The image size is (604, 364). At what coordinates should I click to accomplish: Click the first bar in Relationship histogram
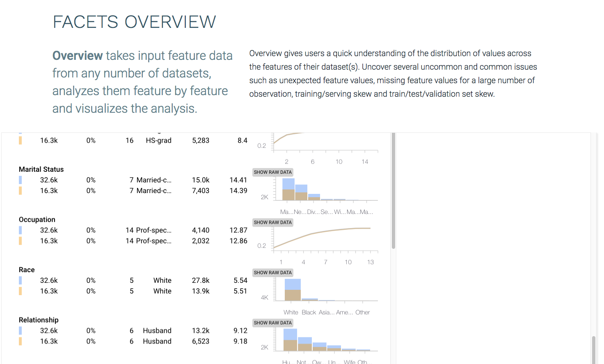pyautogui.click(x=290, y=340)
